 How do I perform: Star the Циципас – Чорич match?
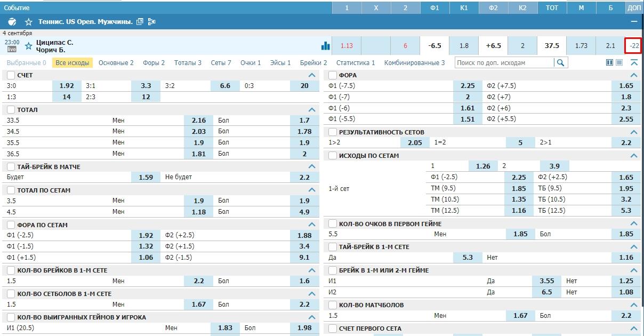pyautogui.click(x=29, y=46)
